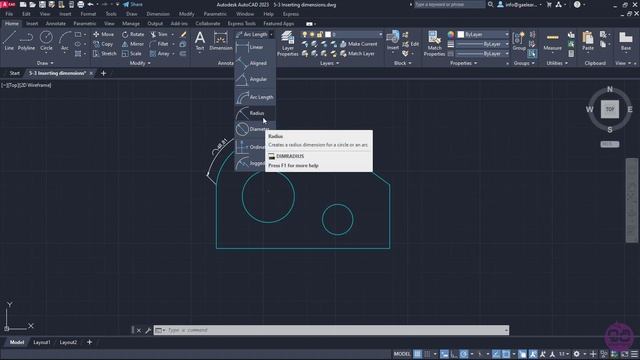The height and width of the screenshot is (360, 640).
Task: Click the Measure utility
Action: pyautogui.click(x=552, y=41)
